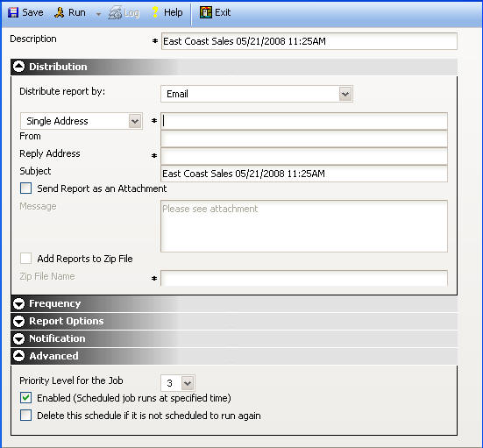Screen dimensions: 483x448
Task: Open the Run dropdown arrow in toolbar
Action: 98,14
